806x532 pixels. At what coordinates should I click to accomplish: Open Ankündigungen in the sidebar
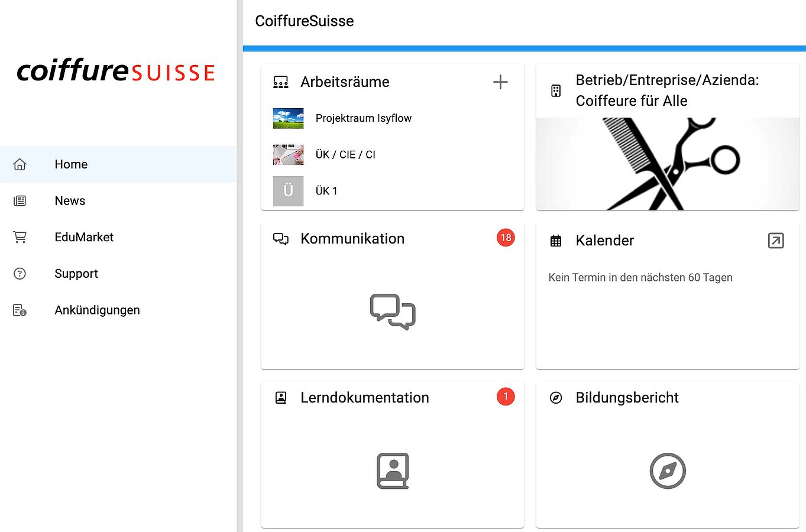(97, 310)
